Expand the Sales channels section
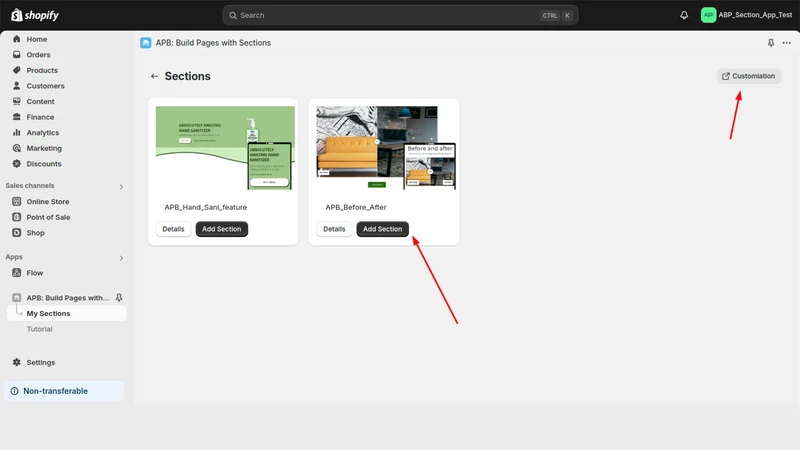This screenshot has height=450, width=800. click(121, 186)
